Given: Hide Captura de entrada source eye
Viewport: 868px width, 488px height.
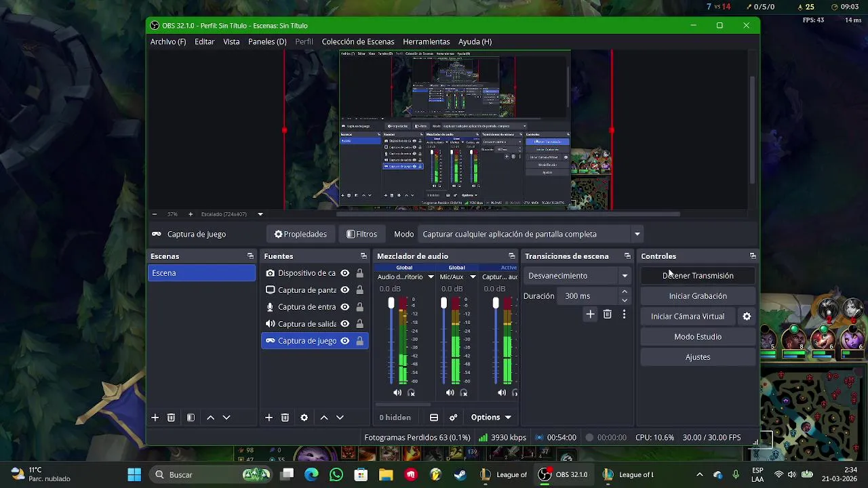Looking at the screenshot, I should click(344, 307).
